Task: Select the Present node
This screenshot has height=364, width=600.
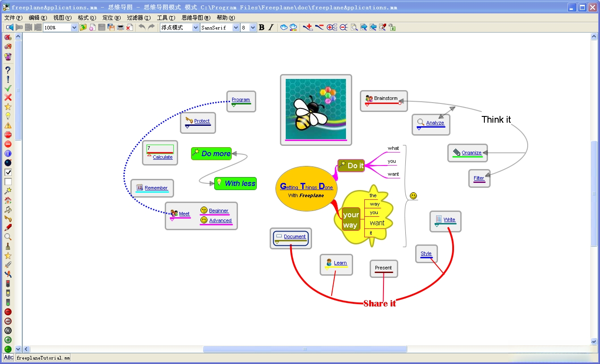Action: (383, 269)
